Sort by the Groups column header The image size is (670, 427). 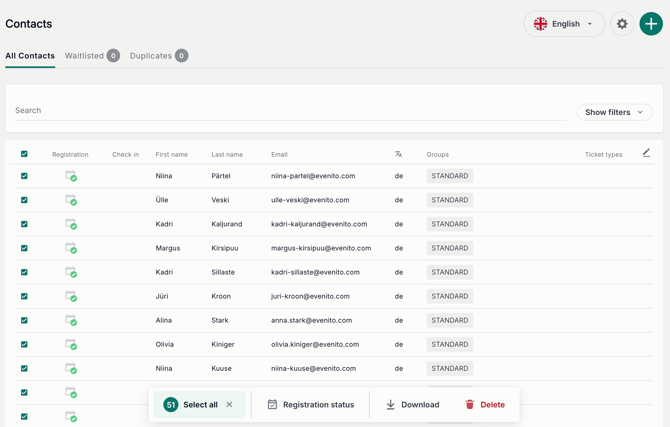438,155
